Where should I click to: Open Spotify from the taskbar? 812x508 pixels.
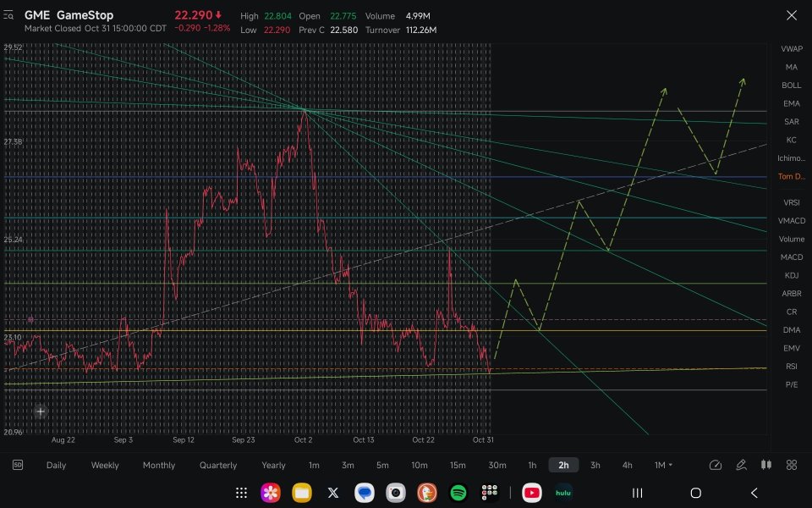[x=458, y=492]
